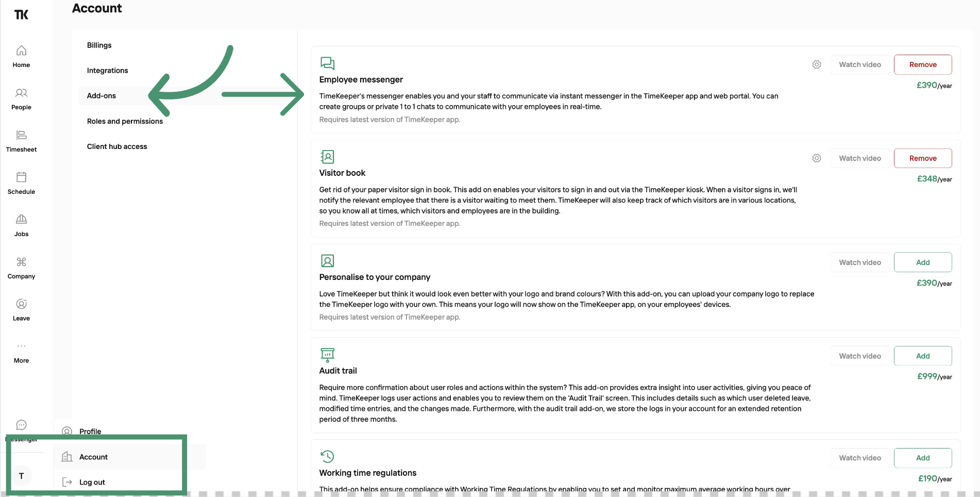980x497 pixels.
Task: Open the Jobs sidebar icon
Action: pos(21,220)
